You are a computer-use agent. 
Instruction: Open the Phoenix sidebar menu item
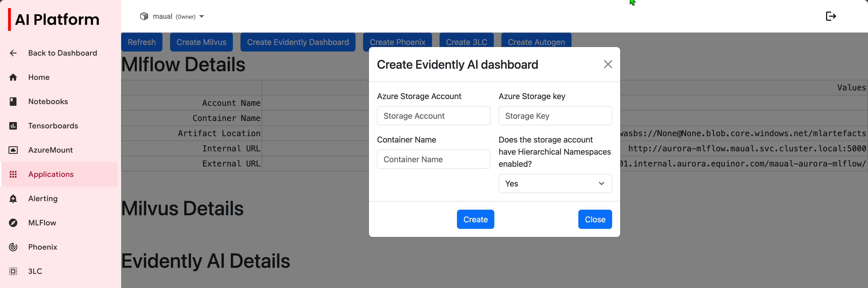point(43,247)
